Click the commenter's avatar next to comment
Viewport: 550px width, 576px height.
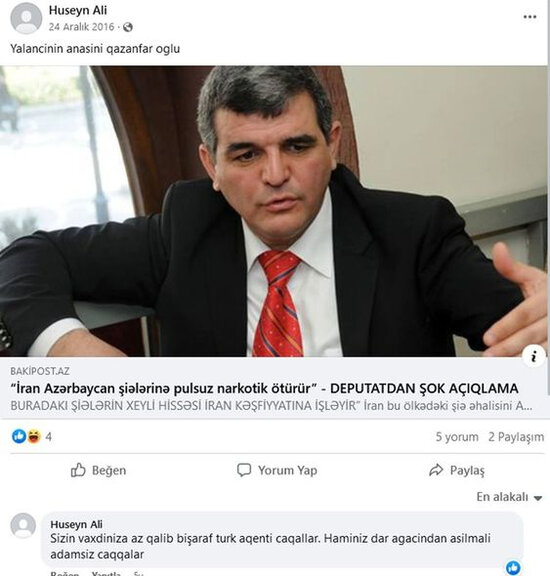23,525
